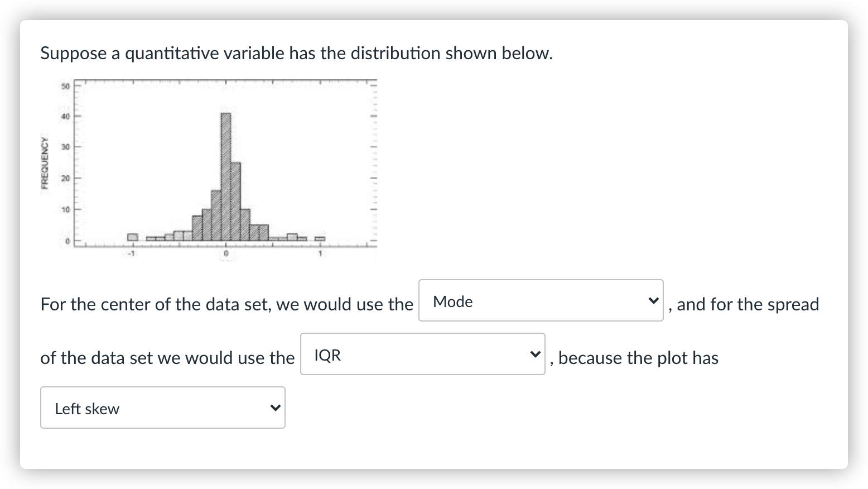Click the chevron on the Mode selector
Screen dimensions: 868x489
point(653,301)
